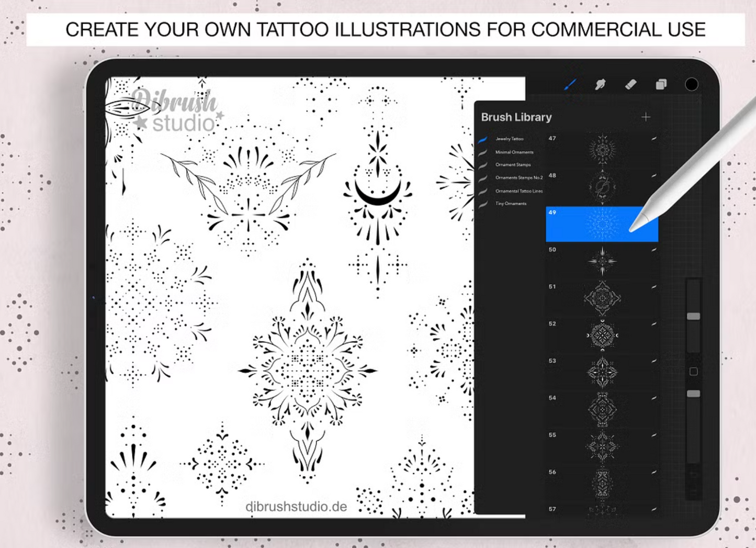The width and height of the screenshot is (756, 548).
Task: Select the Brush (paint) tool icon
Action: [570, 84]
